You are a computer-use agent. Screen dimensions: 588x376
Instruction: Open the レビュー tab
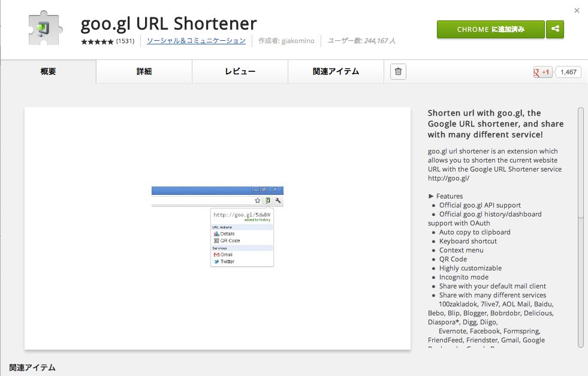point(240,72)
